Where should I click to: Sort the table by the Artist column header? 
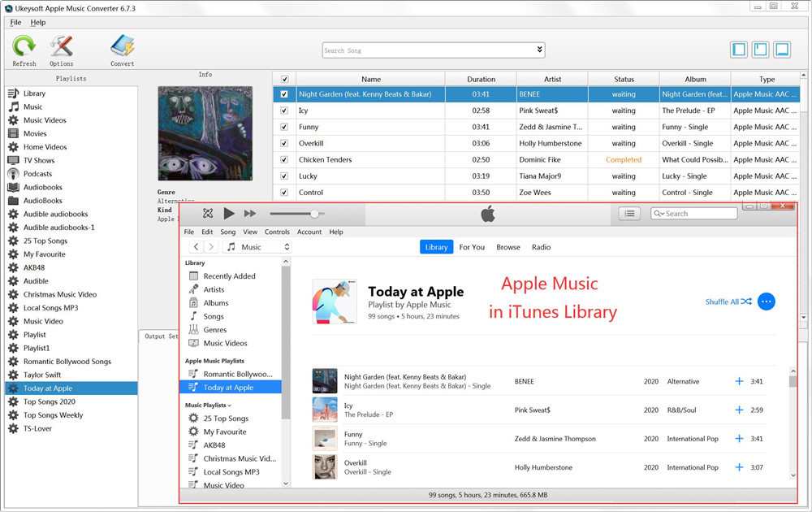(552, 80)
